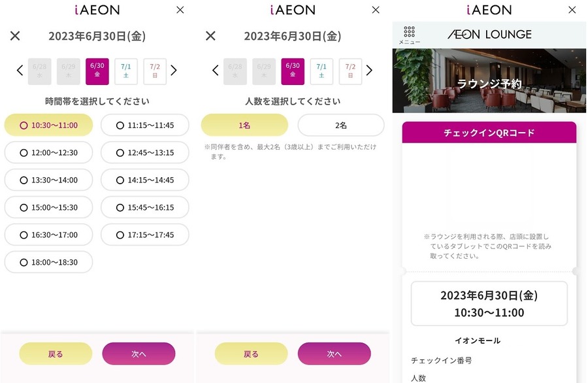Choose 2名 as number of guests
This screenshot has height=383, width=588.
tap(341, 125)
